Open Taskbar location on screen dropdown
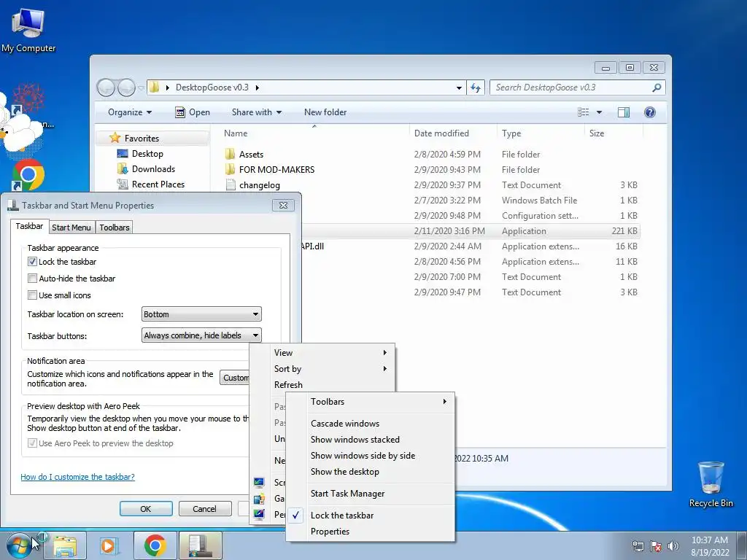 click(201, 314)
